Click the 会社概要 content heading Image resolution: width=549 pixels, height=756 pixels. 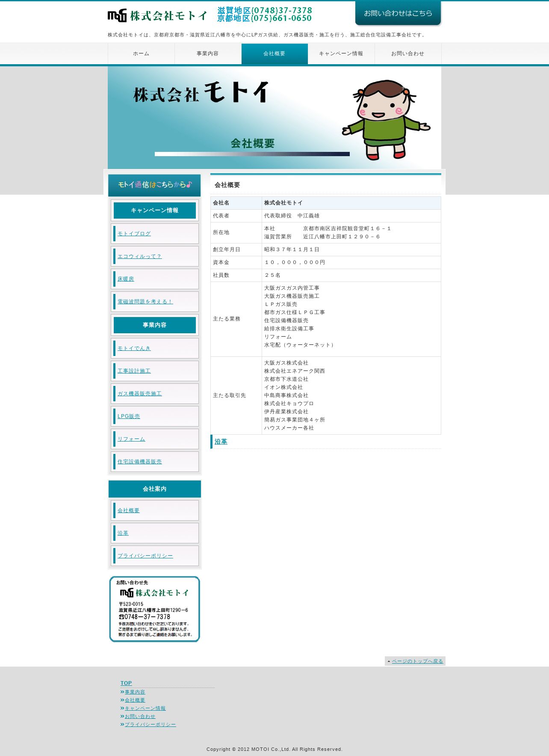coord(227,185)
